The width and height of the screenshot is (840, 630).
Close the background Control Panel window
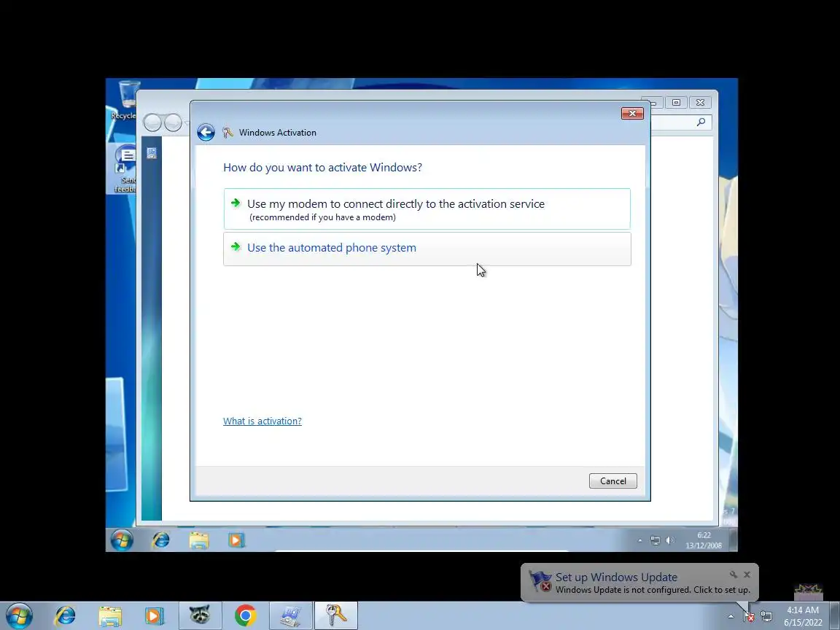pos(700,102)
